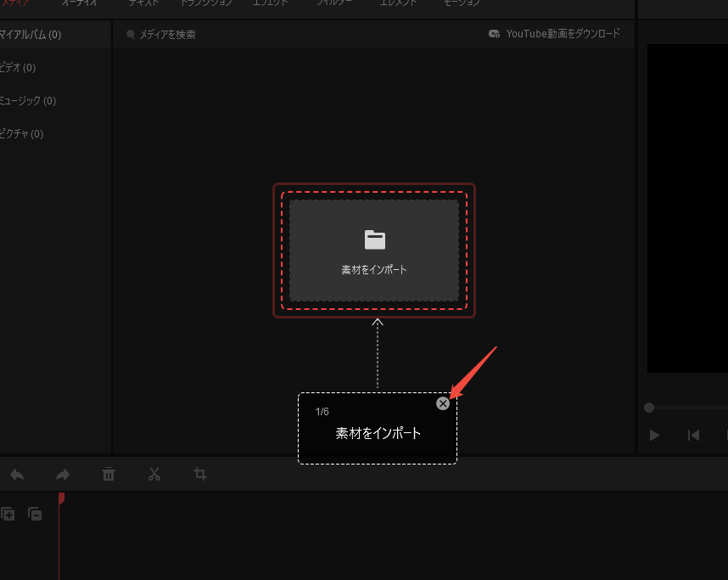Click the tooltip's 素材をインポート caption
This screenshot has width=728, height=580.
[378, 434]
